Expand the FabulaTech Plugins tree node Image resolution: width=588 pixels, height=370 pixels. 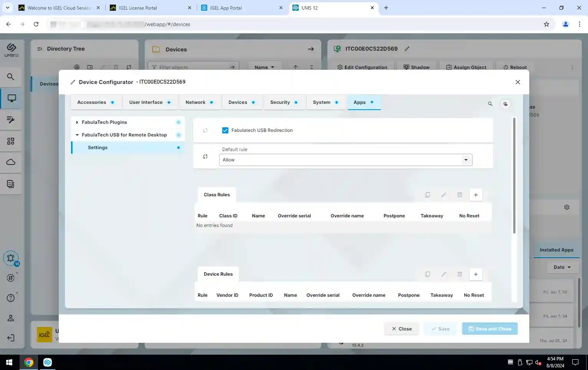(77, 122)
